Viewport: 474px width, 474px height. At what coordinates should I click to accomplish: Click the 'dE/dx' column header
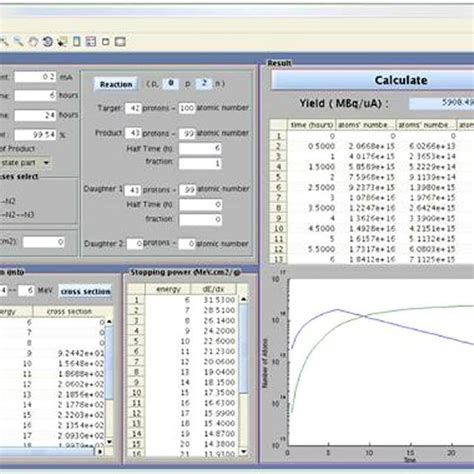coord(213,289)
